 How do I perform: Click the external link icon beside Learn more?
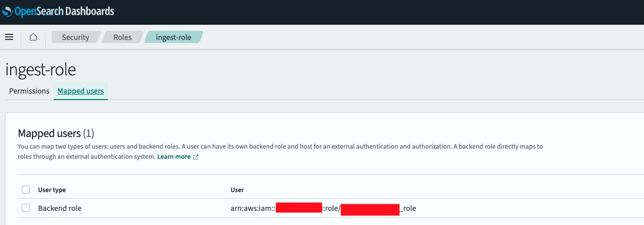pos(196,157)
